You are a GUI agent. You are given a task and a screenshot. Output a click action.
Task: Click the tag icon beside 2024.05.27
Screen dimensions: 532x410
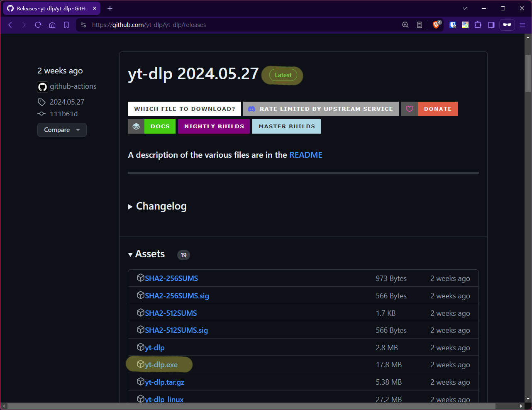(x=41, y=102)
